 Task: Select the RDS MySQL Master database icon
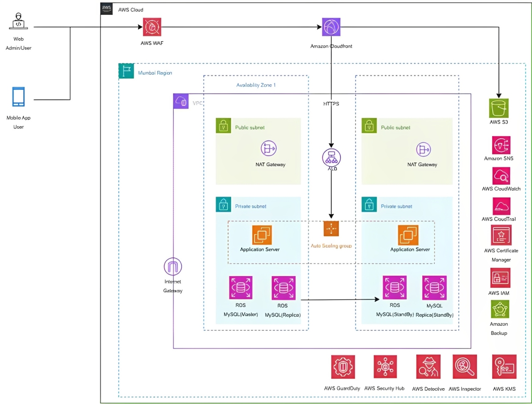tap(241, 288)
